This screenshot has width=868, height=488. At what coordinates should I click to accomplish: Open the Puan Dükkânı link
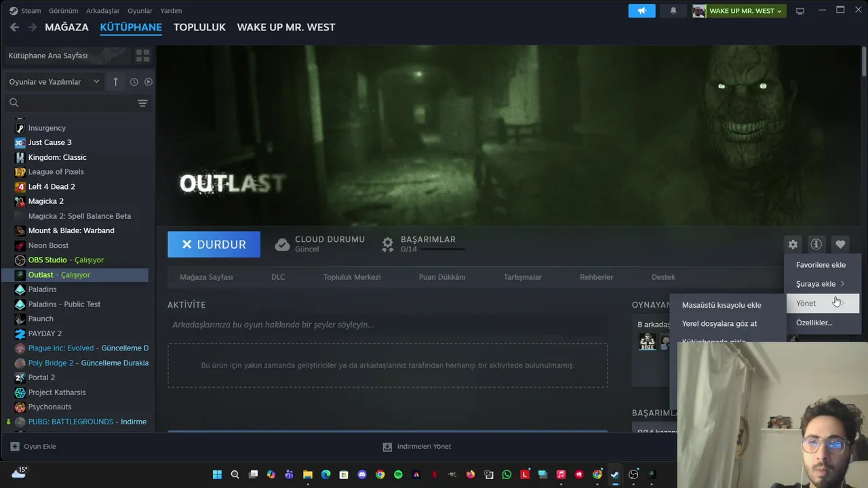(442, 277)
